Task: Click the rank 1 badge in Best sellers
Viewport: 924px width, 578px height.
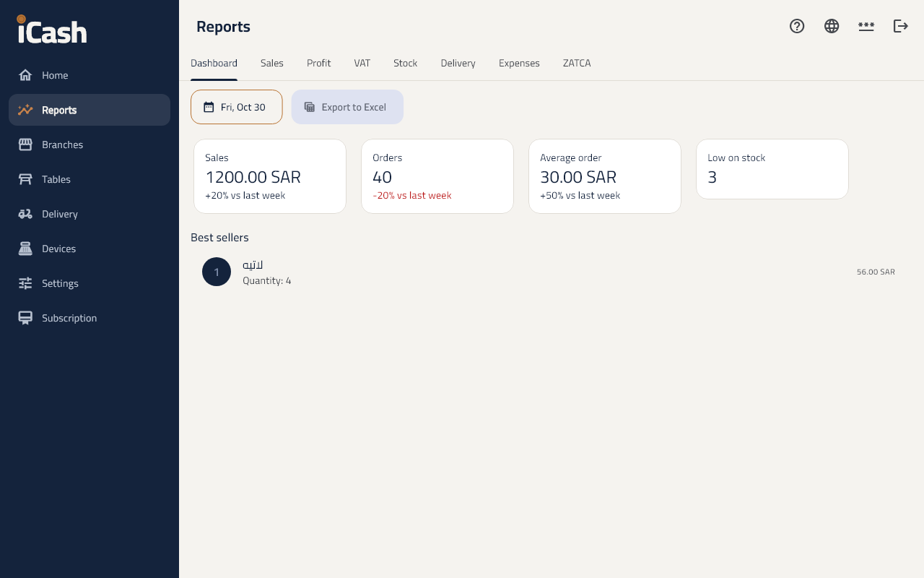Action: (217, 272)
